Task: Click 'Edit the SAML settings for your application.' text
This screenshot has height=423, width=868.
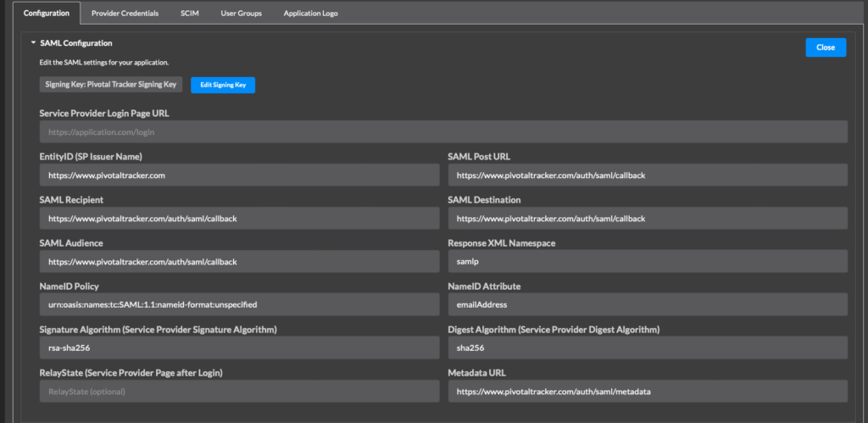Action: click(x=104, y=62)
